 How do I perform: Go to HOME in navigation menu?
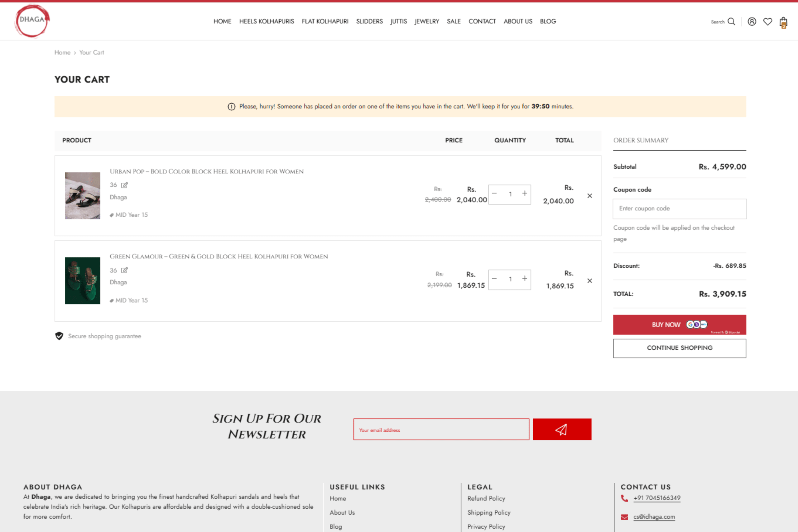click(222, 22)
